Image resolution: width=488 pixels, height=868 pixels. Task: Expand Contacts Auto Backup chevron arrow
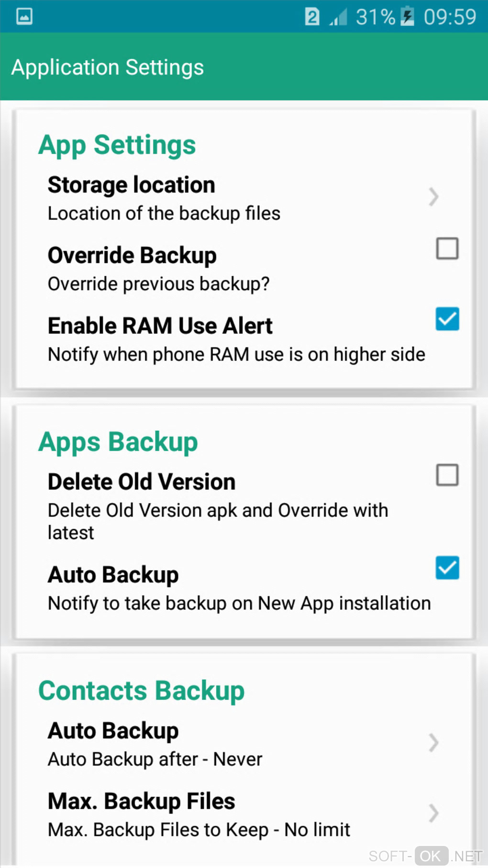433,743
